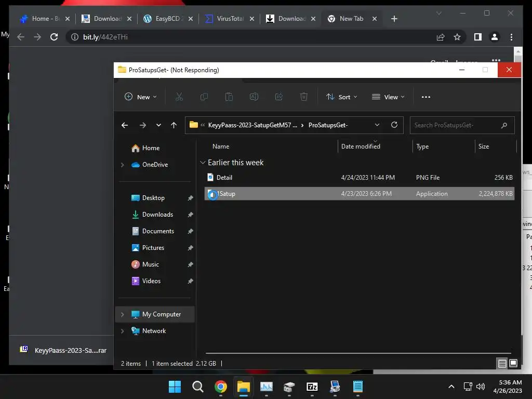Click the Cut icon in Explorer toolbar
The image size is (532, 399).
click(x=179, y=97)
